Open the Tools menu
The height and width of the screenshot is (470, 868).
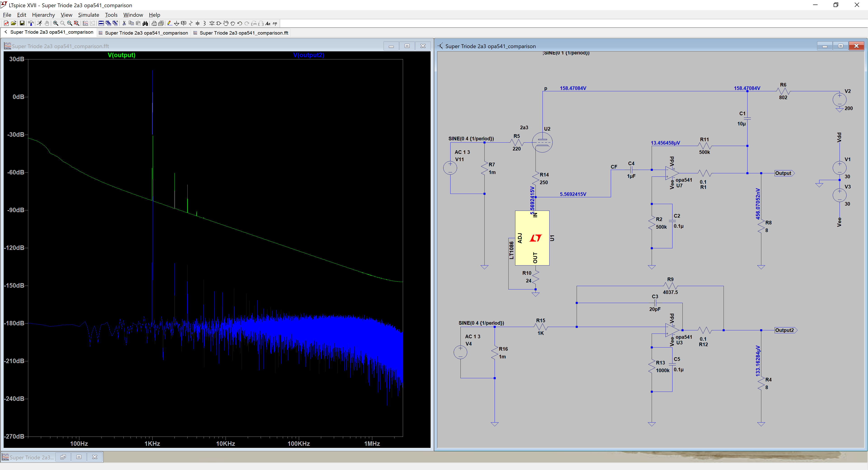click(111, 15)
